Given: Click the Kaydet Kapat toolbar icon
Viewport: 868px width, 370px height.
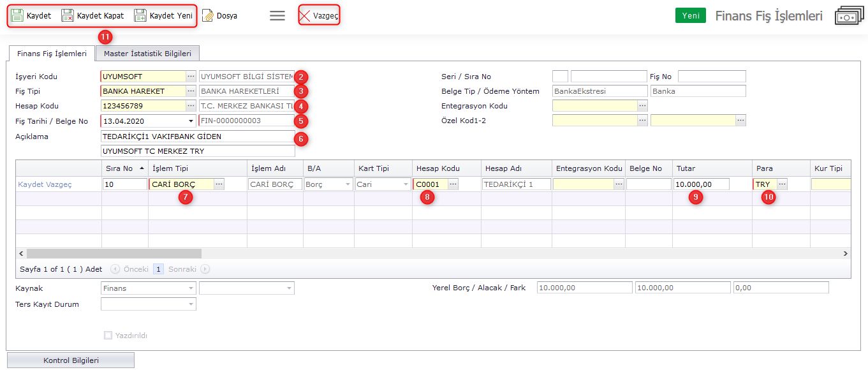Looking at the screenshot, I should pos(68,15).
